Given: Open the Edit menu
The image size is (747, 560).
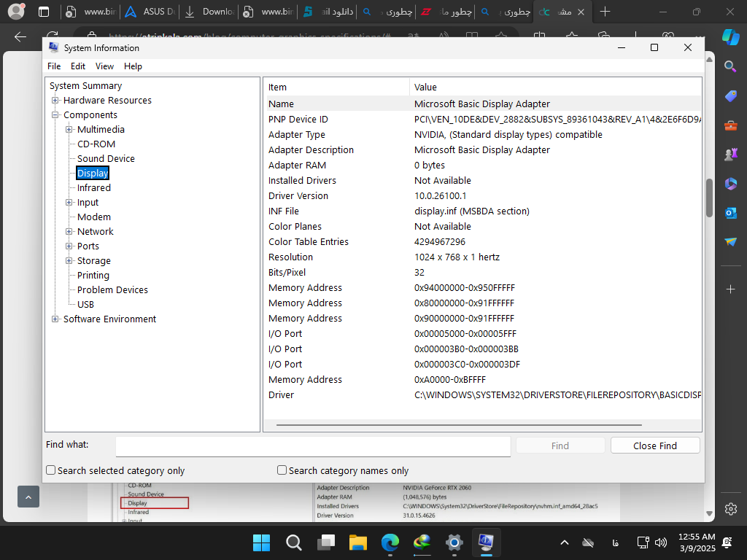Looking at the screenshot, I should [77, 66].
